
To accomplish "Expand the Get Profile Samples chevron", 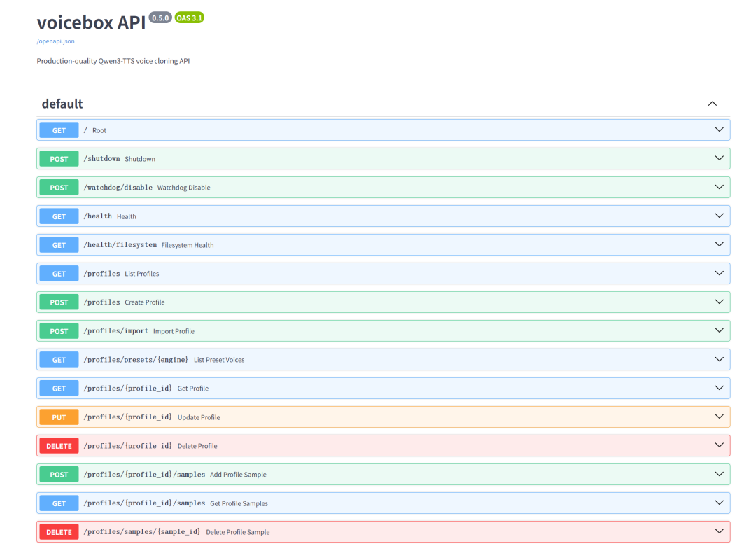I will [x=719, y=503].
